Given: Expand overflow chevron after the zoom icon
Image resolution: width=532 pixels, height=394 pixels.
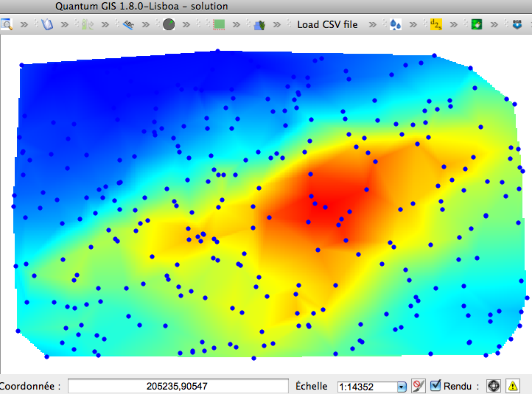Looking at the screenshot, I should [x=25, y=24].
